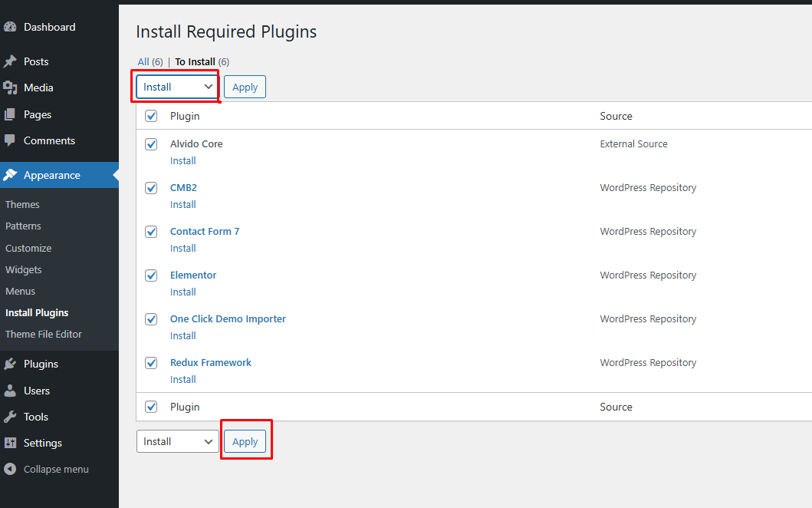Click the Tools wrench icon

[10, 417]
